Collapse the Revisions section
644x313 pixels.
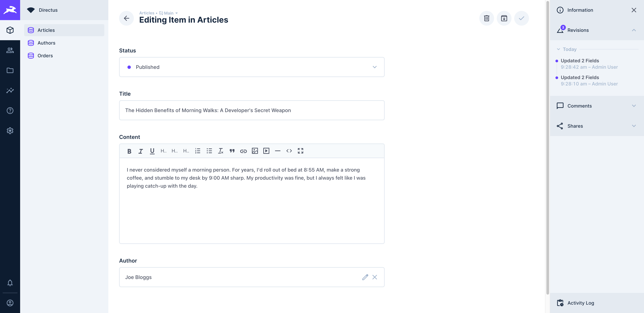[x=634, y=30]
